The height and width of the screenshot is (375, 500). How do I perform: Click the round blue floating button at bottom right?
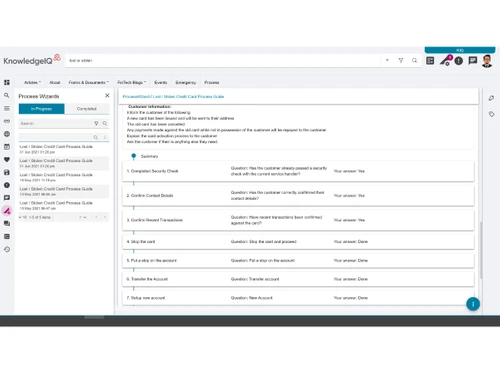coord(473,304)
